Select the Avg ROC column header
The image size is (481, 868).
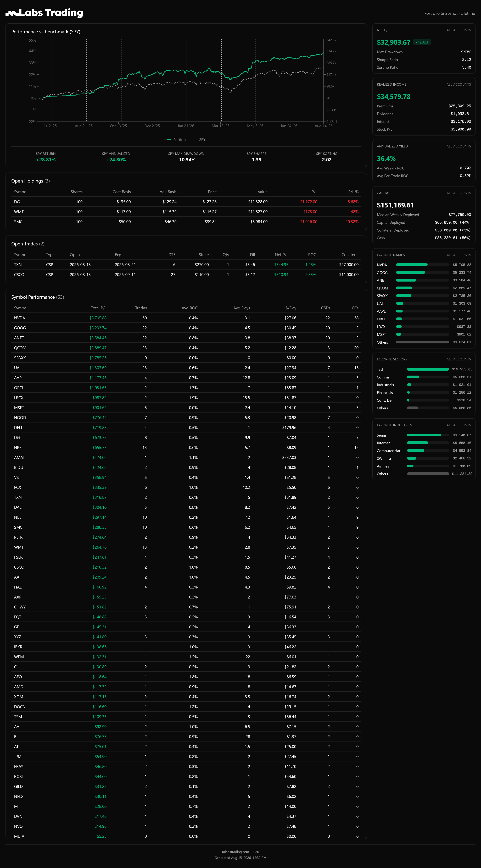click(190, 308)
